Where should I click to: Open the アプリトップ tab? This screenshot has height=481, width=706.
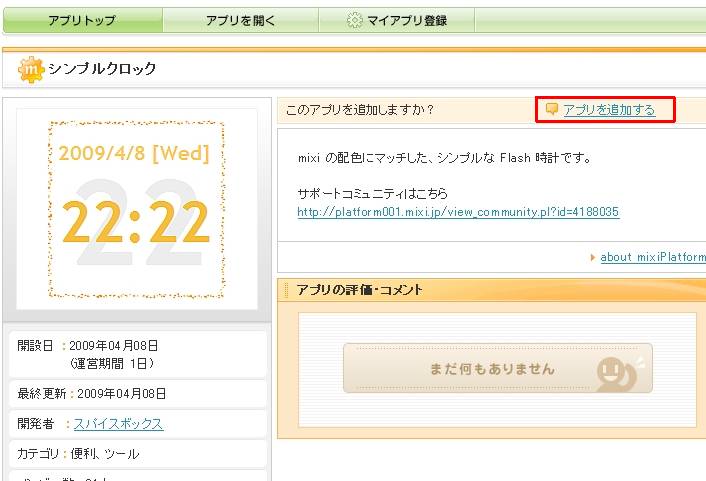pos(83,20)
